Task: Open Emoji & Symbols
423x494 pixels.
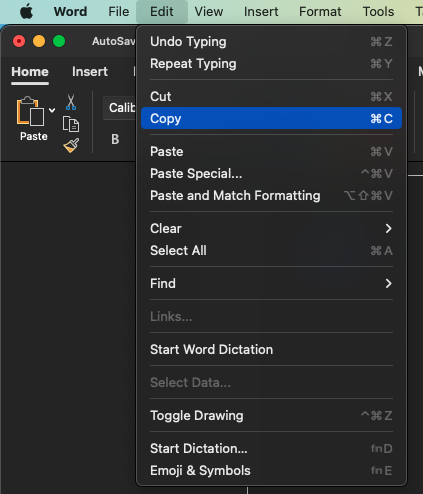Action: click(271, 471)
